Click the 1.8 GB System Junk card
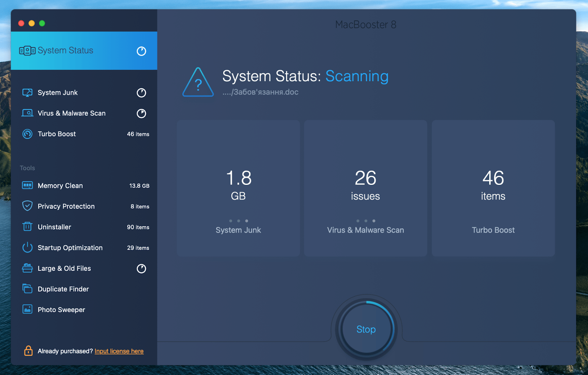Screen dimensions: 588x375 [239, 188]
